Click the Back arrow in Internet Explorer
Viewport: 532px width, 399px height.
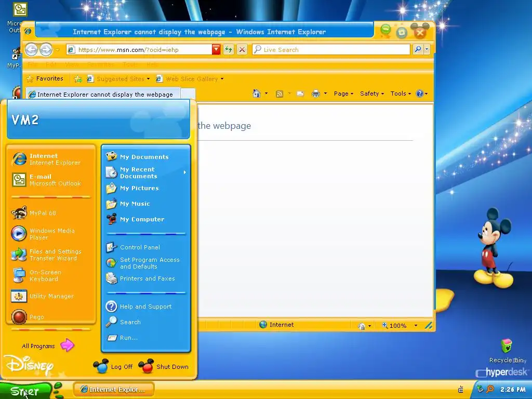[x=31, y=50]
